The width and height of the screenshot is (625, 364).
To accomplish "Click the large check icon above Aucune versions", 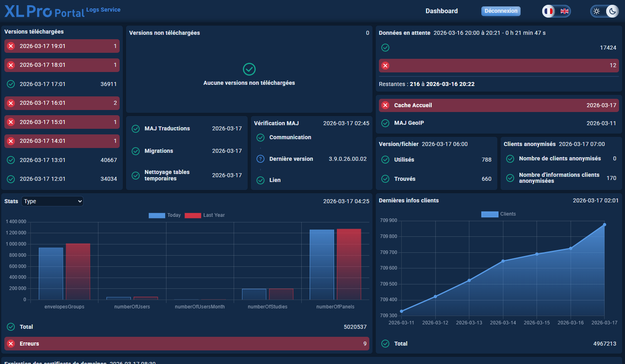I will pyautogui.click(x=249, y=69).
